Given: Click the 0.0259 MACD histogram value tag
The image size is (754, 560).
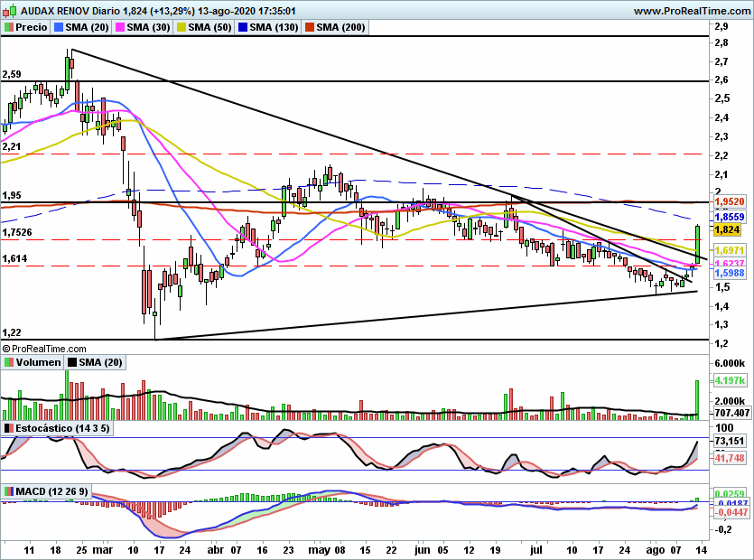Looking at the screenshot, I should (731, 494).
